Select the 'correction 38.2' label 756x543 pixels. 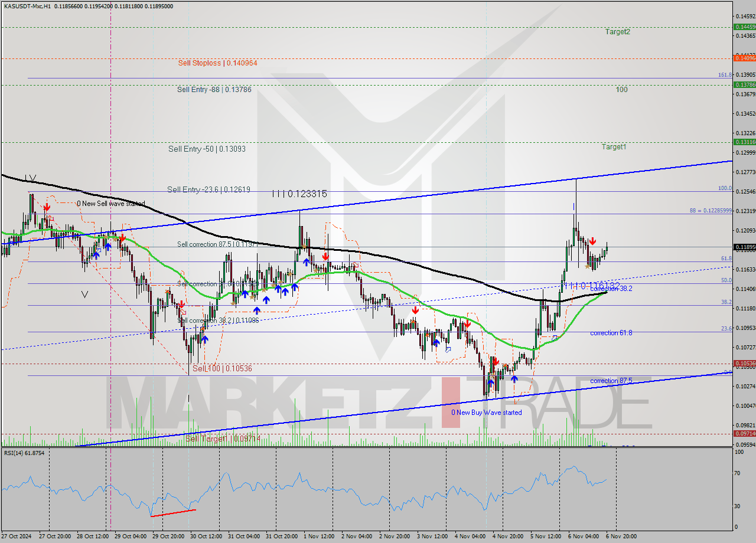pos(611,289)
